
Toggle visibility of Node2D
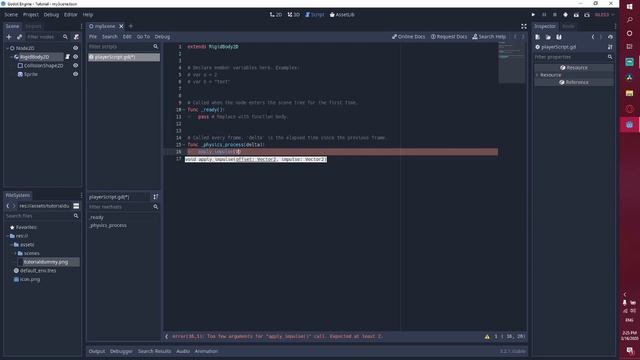pos(76,48)
